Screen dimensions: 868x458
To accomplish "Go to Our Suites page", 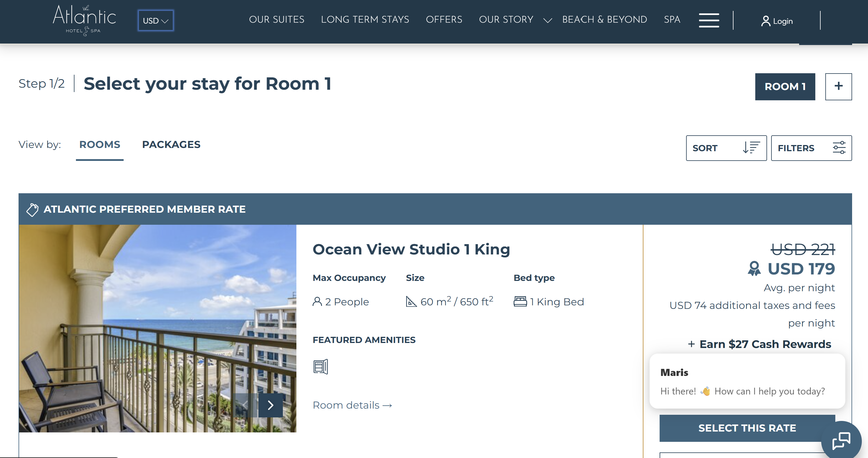I will click(277, 19).
